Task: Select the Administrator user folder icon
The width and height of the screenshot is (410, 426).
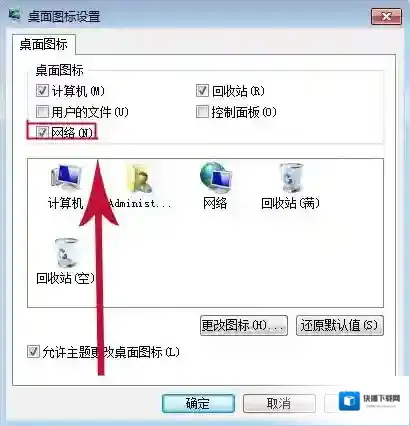Action: 139,179
